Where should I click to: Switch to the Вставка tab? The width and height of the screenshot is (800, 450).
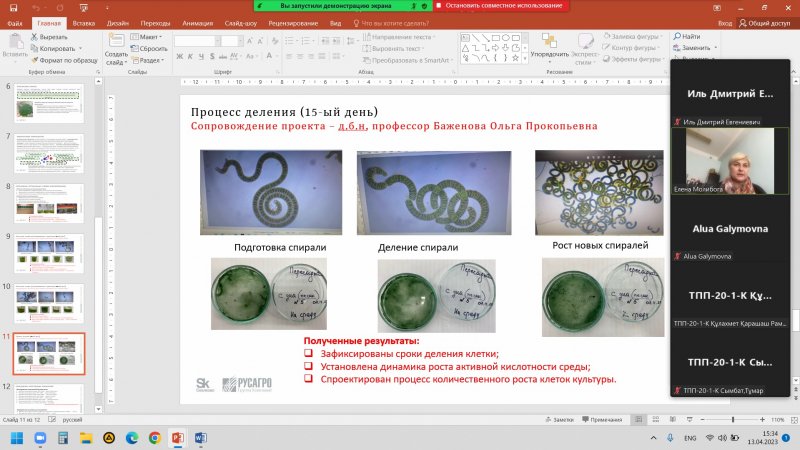coord(84,23)
